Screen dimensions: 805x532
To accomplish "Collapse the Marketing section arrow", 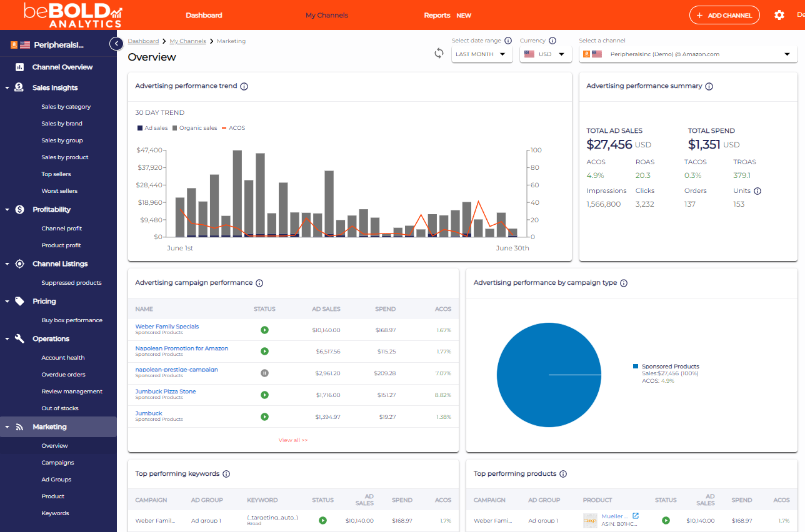I will pyautogui.click(x=7, y=428).
